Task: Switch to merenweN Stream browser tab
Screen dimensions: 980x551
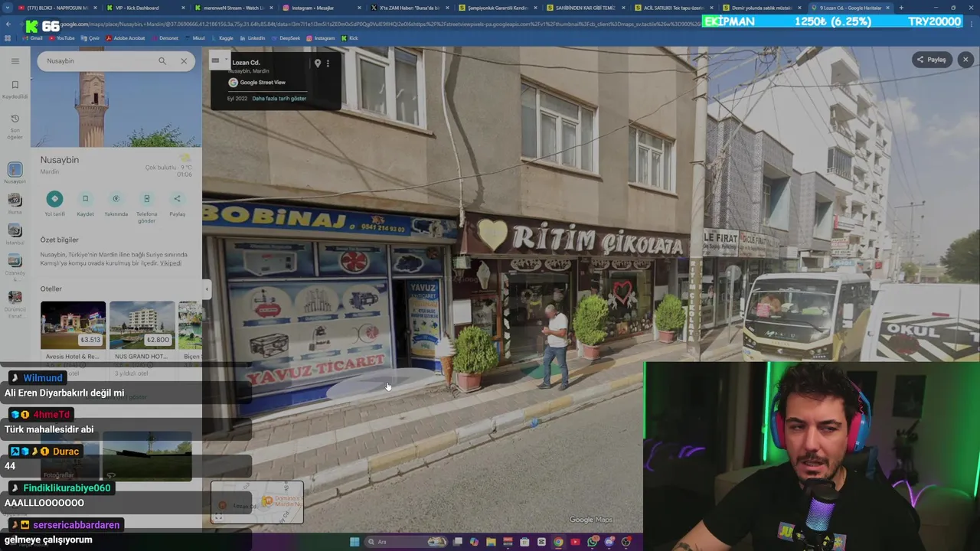Action: coord(234,8)
